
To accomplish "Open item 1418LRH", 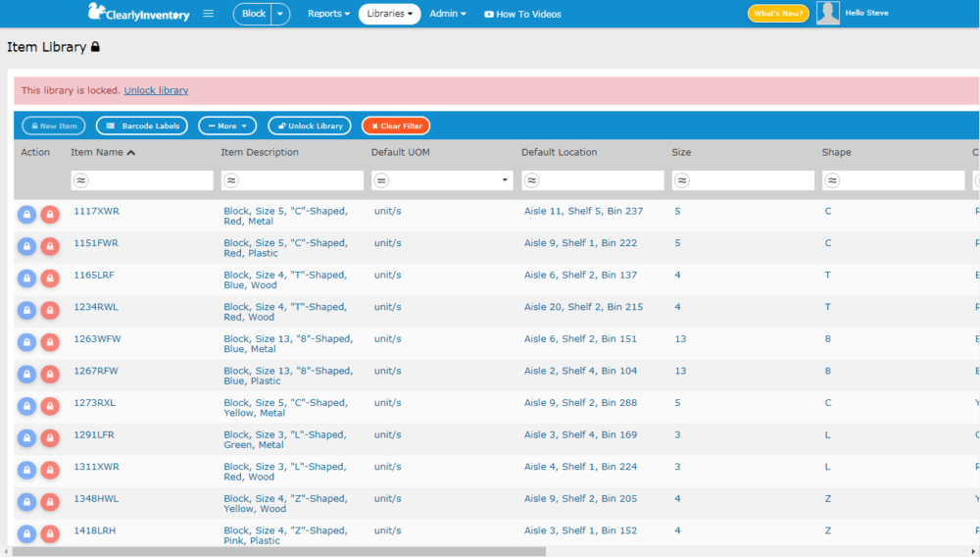I will pos(94,531).
